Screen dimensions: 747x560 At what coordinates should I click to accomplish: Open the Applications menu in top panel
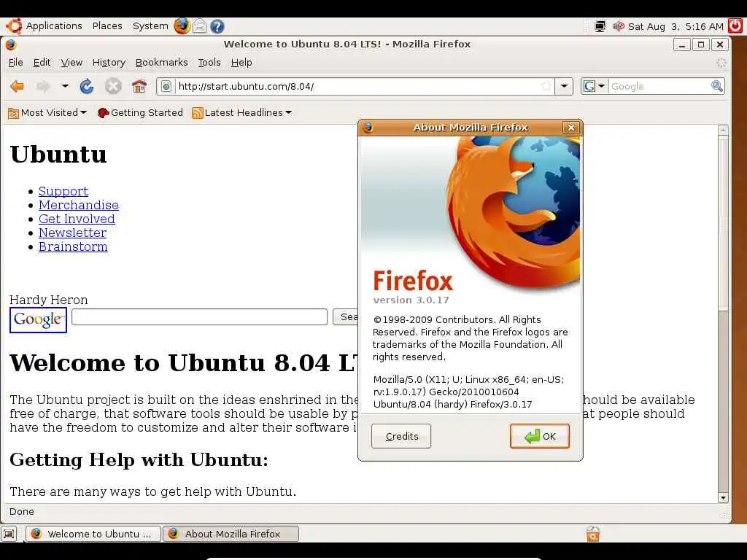click(x=54, y=26)
